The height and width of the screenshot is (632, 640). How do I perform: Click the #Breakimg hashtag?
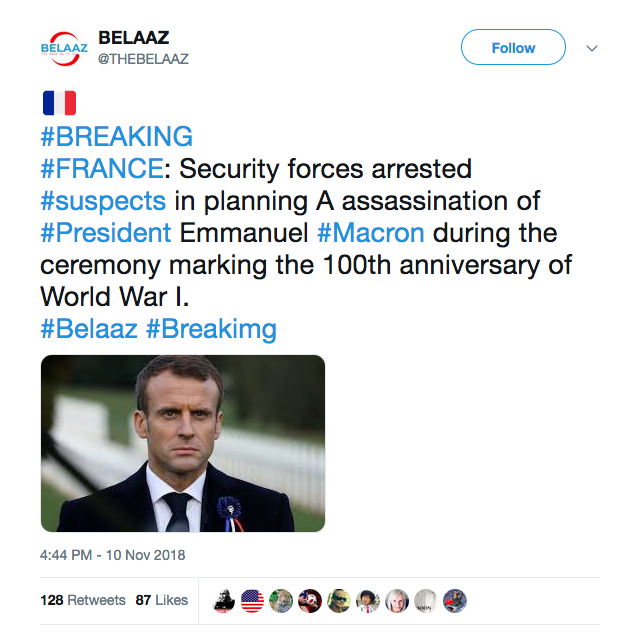[211, 329]
